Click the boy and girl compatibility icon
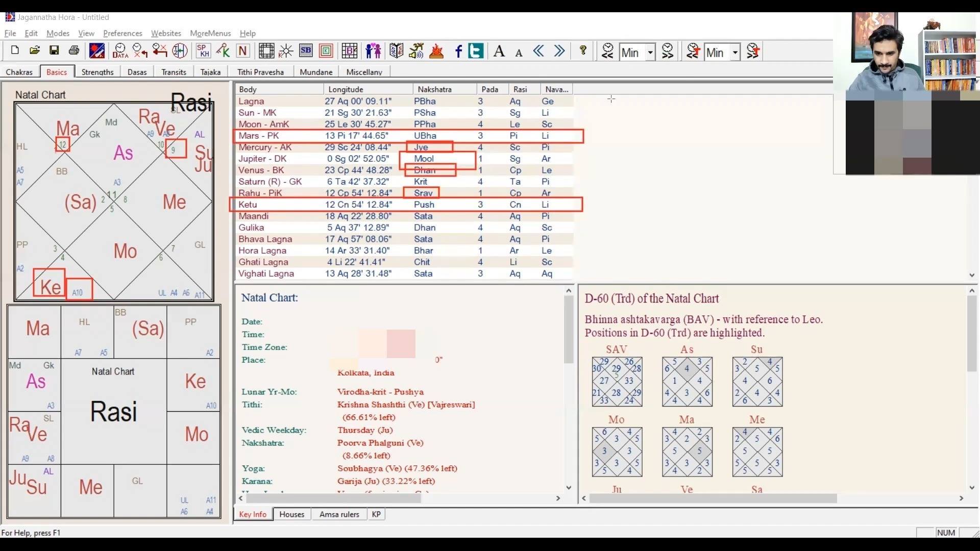 373,51
